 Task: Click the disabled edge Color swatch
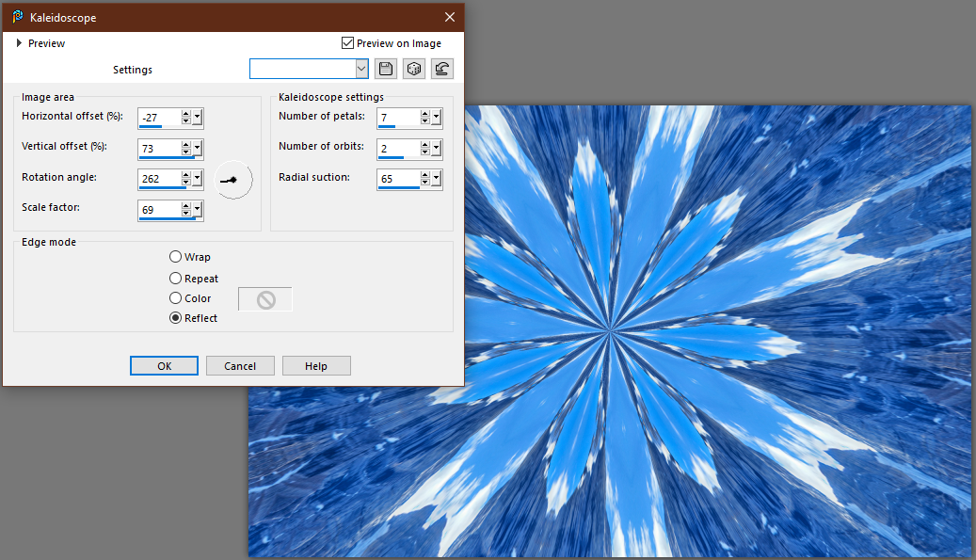point(265,299)
